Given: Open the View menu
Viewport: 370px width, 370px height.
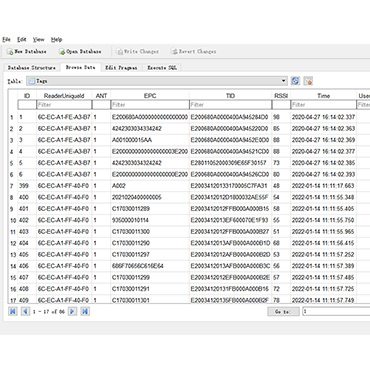Looking at the screenshot, I should tap(38, 39).
